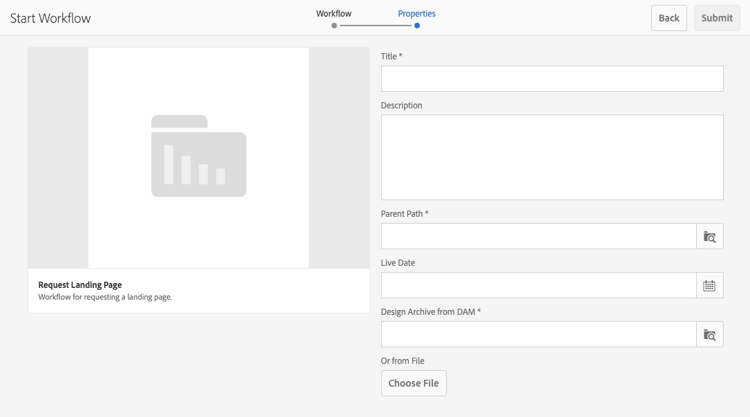The width and height of the screenshot is (750, 417).
Task: Go back with the Back button
Action: (669, 18)
